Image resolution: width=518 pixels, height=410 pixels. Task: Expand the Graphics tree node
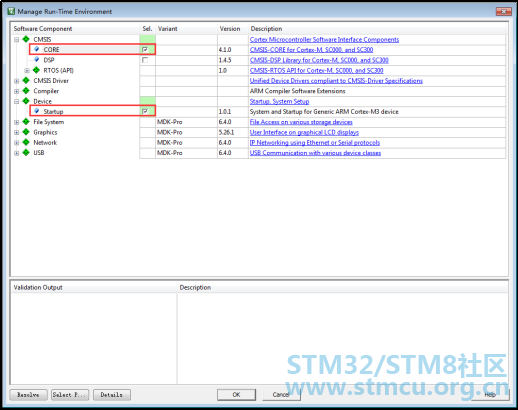(x=16, y=133)
